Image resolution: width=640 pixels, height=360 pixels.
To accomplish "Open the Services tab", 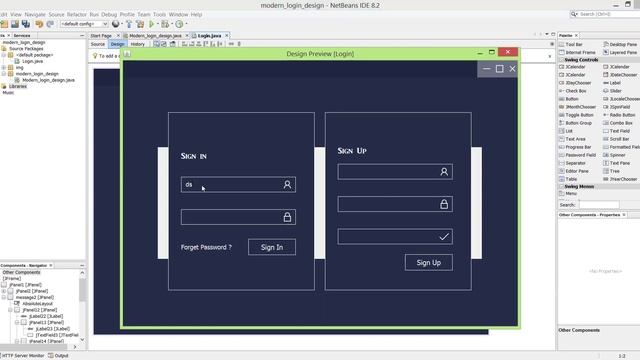I will point(22,36).
